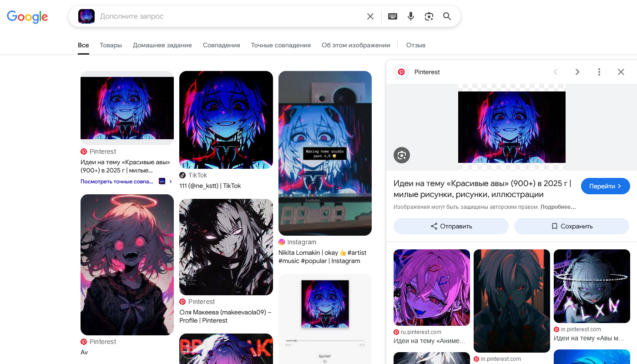Go to next result with right arrow
Viewport: 637px width, 364px height.
click(577, 72)
